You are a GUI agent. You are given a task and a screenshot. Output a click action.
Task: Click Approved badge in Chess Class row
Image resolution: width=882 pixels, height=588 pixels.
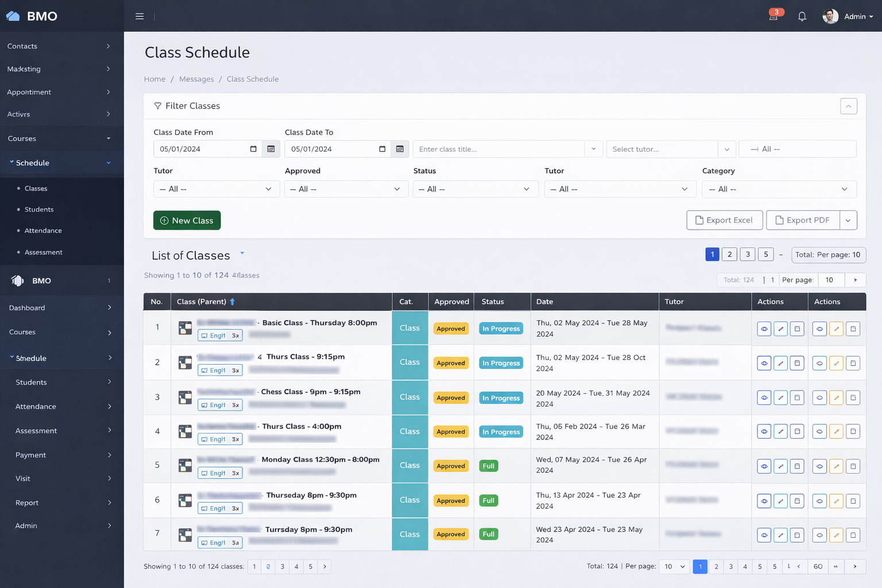[451, 397]
